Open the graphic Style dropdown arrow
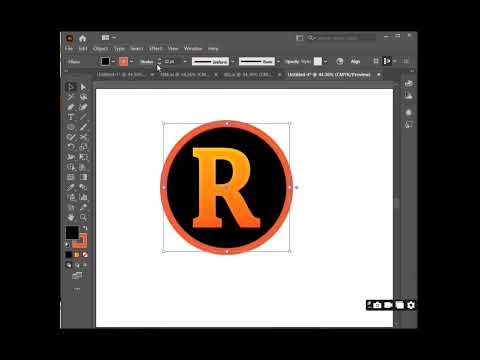The image size is (480, 360). pyautogui.click(x=325, y=61)
